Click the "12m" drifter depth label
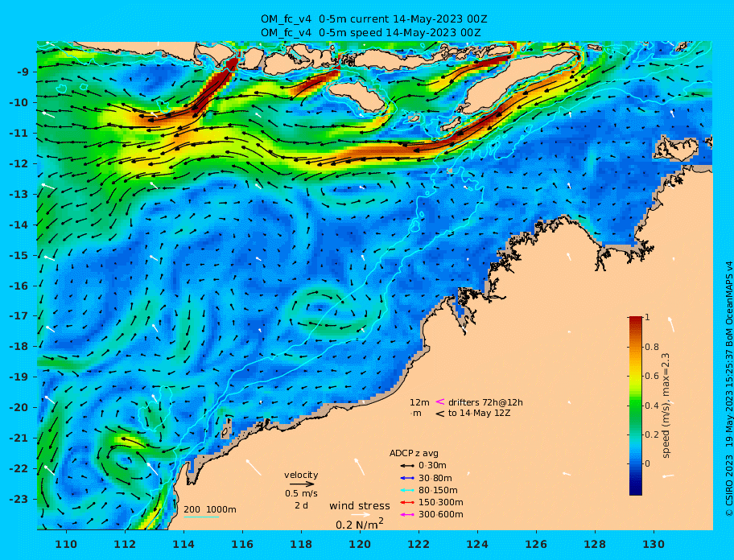734x560 pixels. pyautogui.click(x=419, y=402)
